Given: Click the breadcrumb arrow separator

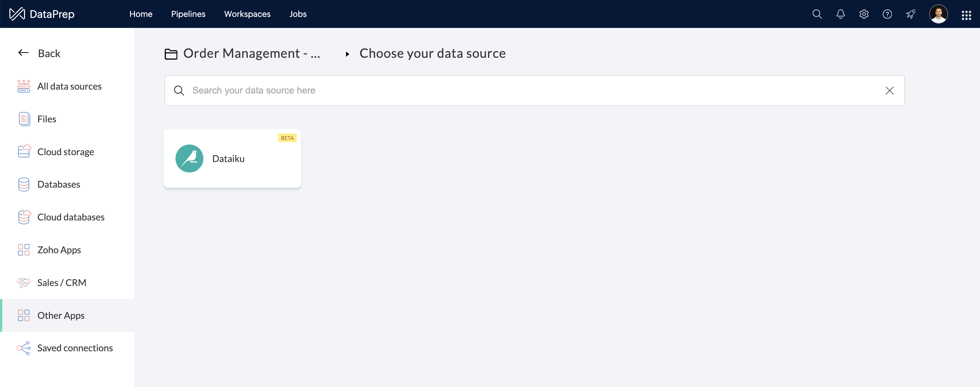Looking at the screenshot, I should tap(347, 54).
